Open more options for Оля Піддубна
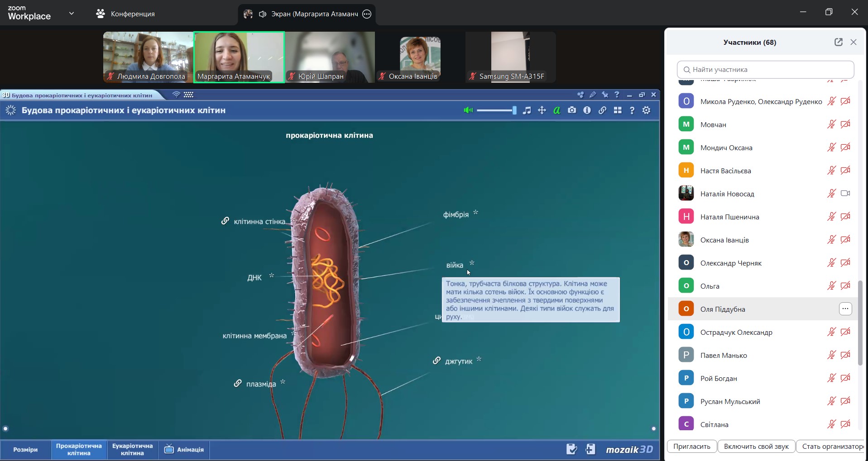This screenshot has height=461, width=868. point(845,309)
